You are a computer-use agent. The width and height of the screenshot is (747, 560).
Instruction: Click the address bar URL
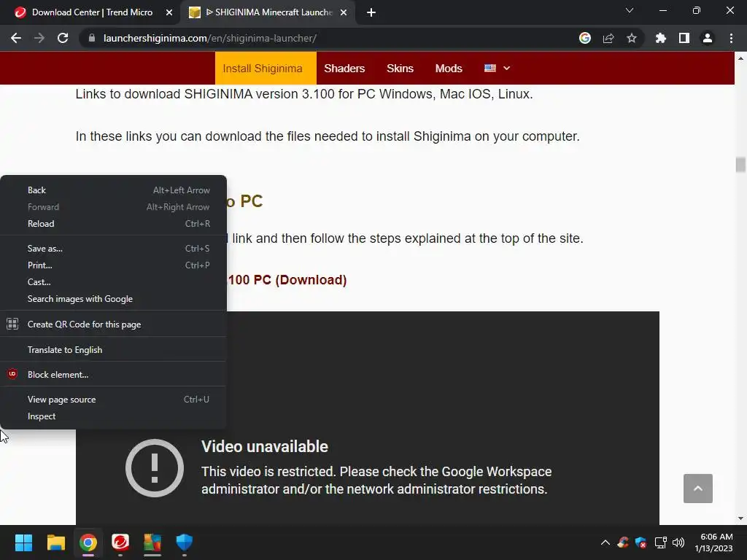tap(209, 38)
